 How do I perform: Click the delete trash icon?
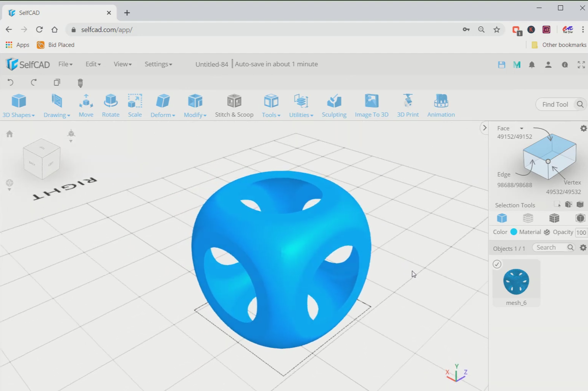[x=80, y=83]
